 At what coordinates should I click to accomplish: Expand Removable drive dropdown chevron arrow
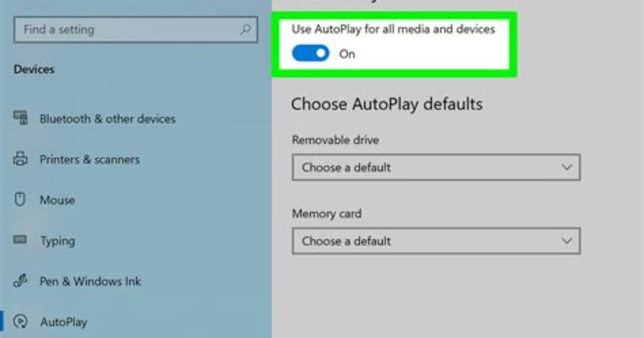(567, 167)
